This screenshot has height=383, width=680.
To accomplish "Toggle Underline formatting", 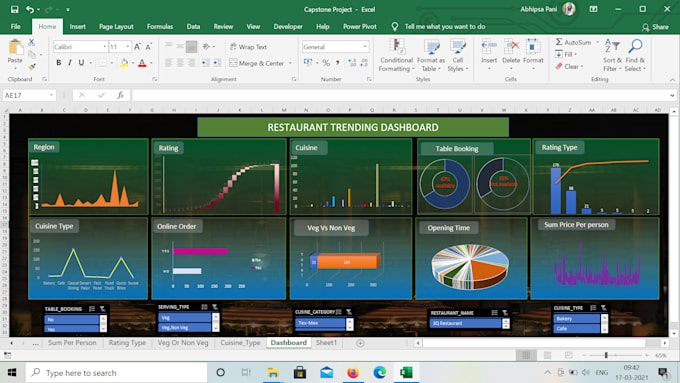I will click(81, 63).
